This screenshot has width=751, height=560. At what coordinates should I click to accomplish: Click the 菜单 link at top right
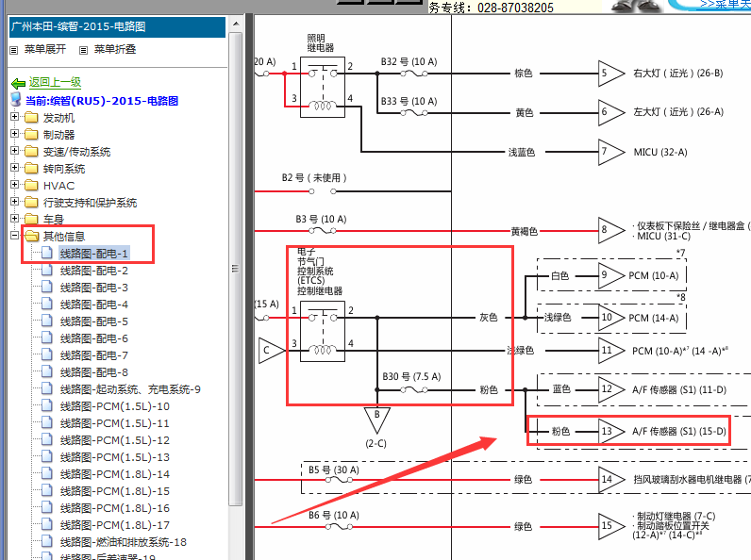click(726, 4)
